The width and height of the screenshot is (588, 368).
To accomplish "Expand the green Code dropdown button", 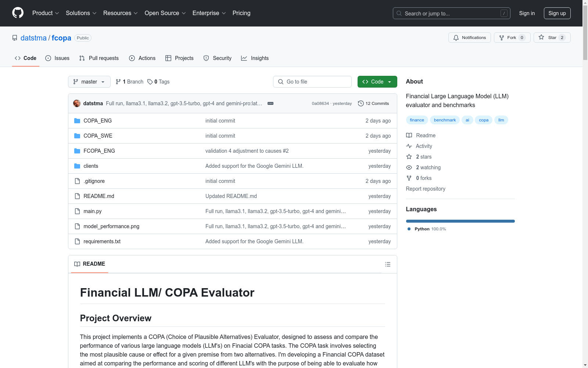I will click(x=377, y=82).
